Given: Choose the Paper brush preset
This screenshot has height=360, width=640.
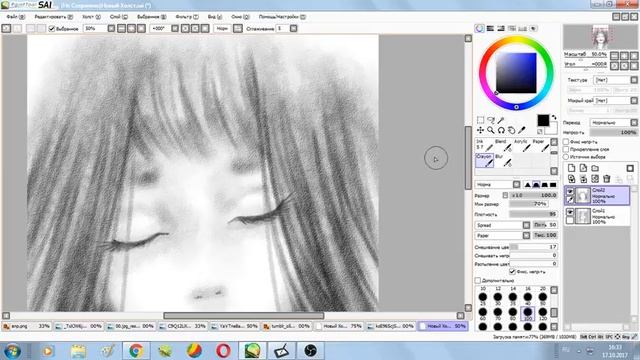Looking at the screenshot, I should [540, 145].
